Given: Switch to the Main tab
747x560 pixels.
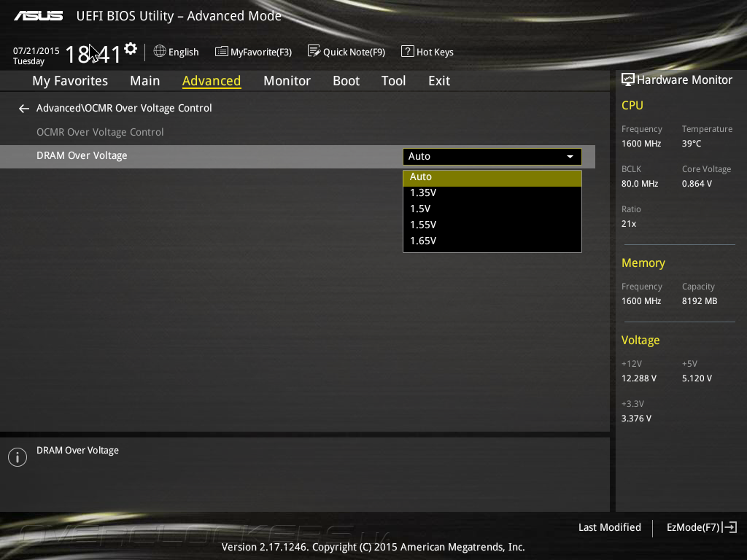Looking at the screenshot, I should click(145, 81).
